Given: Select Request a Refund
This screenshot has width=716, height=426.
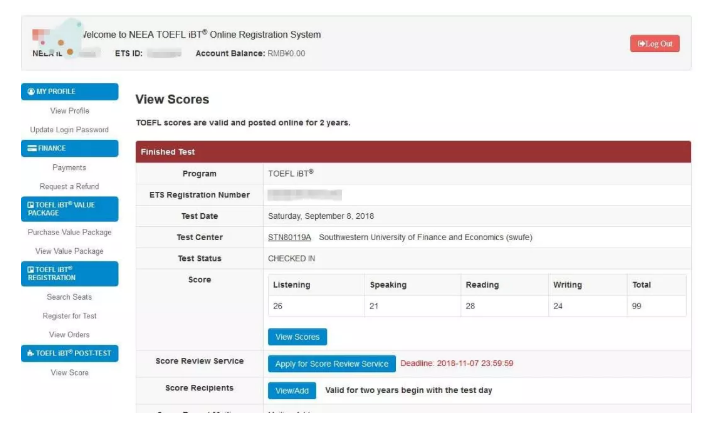Looking at the screenshot, I should click(x=69, y=186).
